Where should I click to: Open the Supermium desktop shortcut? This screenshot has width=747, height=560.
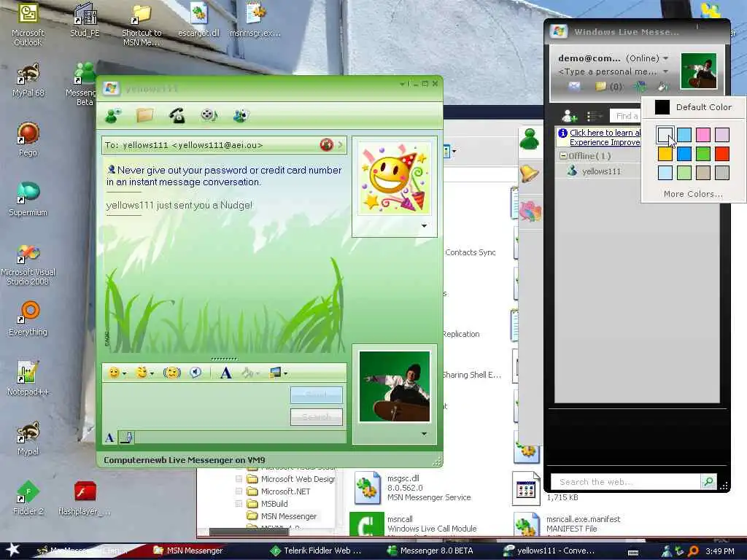coord(28,199)
